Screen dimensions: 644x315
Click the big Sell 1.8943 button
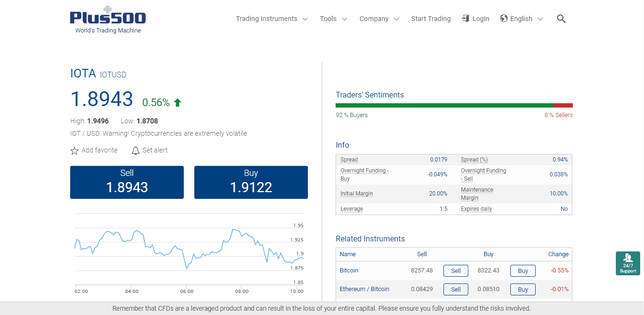coord(127,182)
